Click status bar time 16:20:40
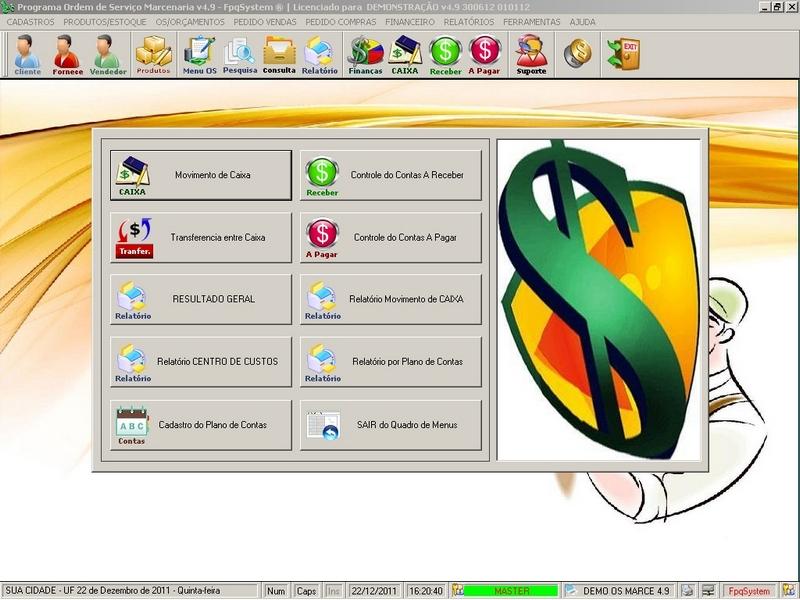Image resolution: width=800 pixels, height=600 pixels. (x=426, y=591)
